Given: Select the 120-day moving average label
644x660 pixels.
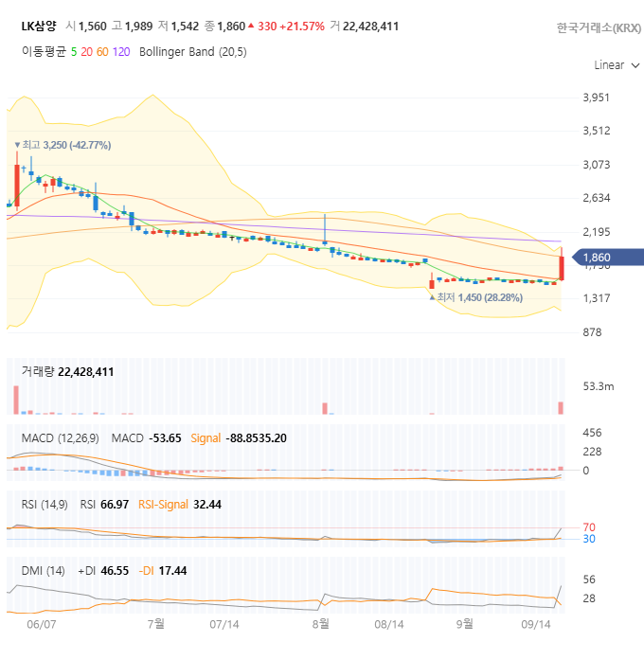Looking at the screenshot, I should point(121,52).
